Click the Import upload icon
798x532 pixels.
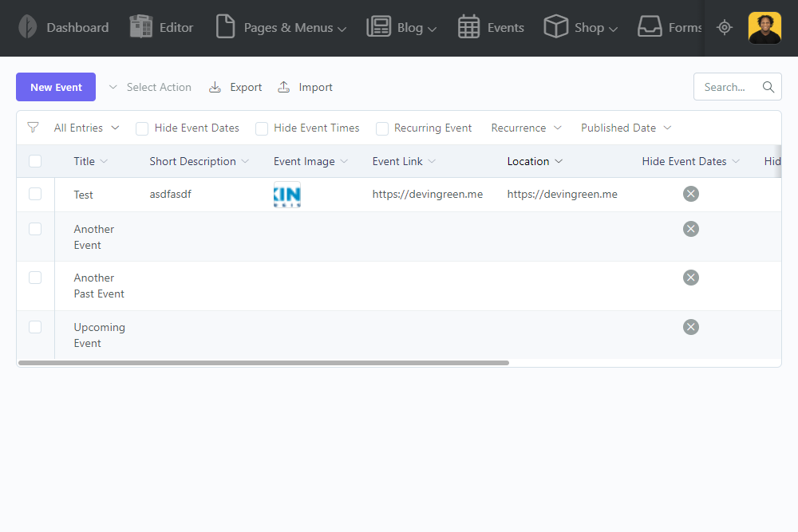tap(283, 87)
